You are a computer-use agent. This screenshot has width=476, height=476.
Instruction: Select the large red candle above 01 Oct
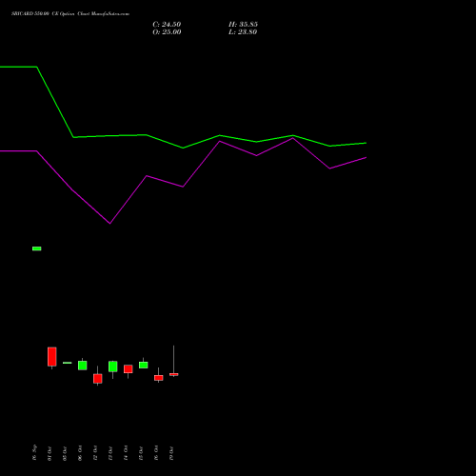(52, 357)
